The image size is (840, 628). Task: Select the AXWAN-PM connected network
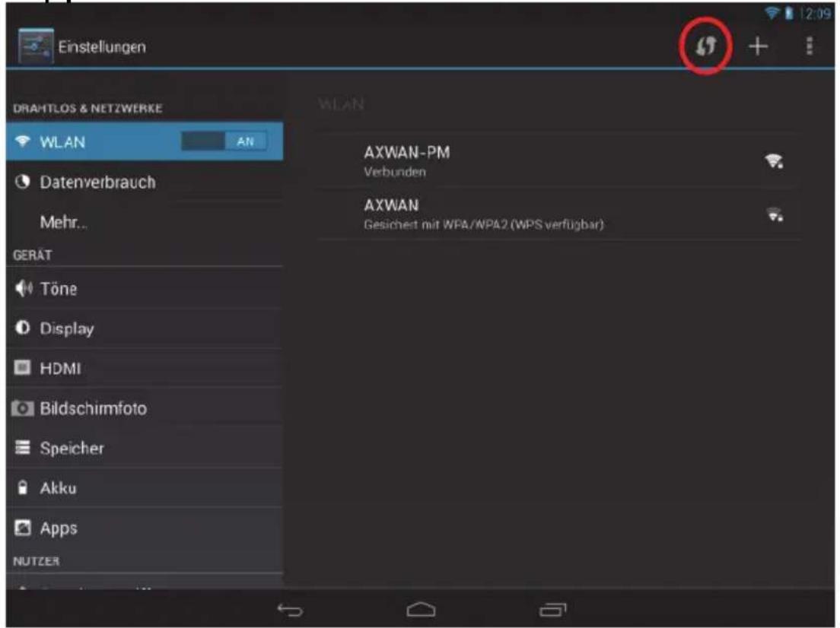click(x=558, y=161)
